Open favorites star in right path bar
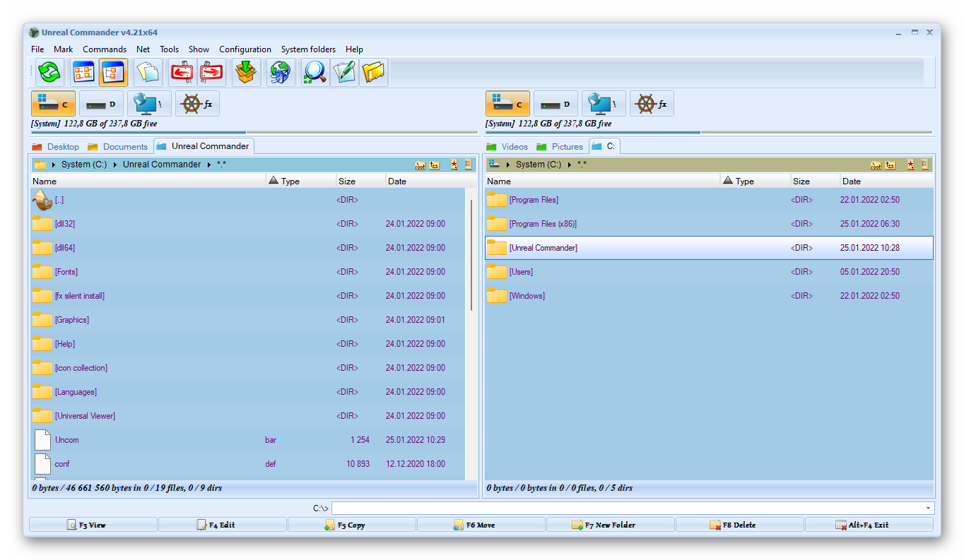 (x=911, y=165)
